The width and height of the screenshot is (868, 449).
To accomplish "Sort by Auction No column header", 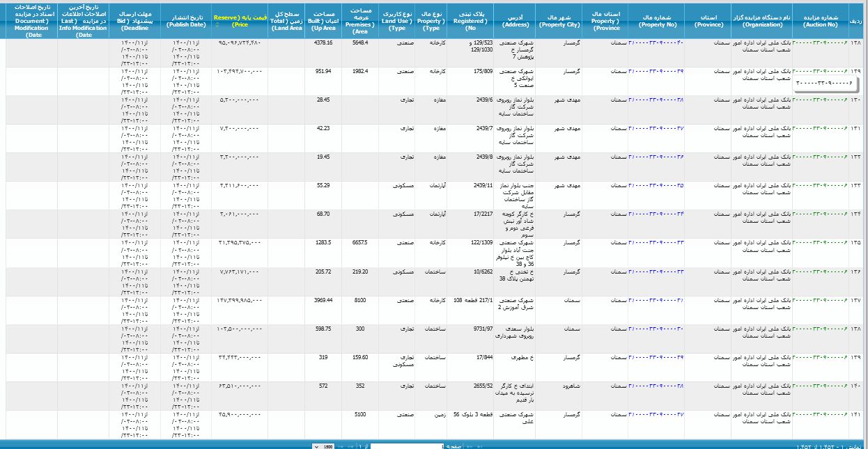I will pos(820,19).
